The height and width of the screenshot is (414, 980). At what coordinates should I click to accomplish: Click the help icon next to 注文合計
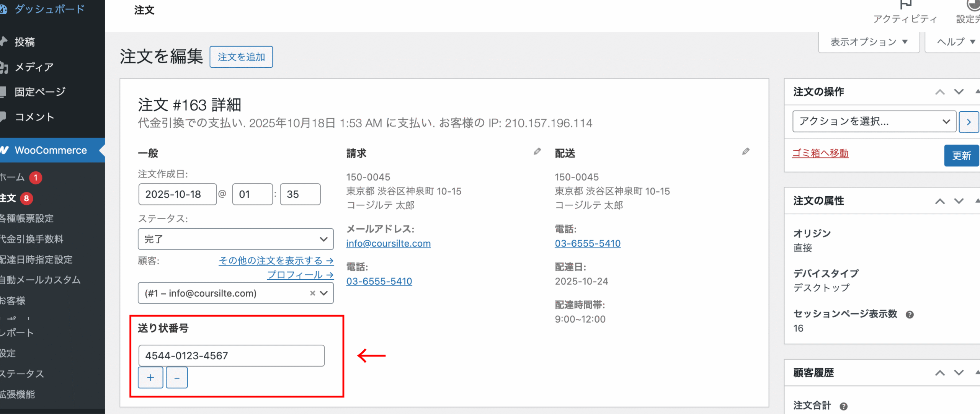[x=843, y=406]
